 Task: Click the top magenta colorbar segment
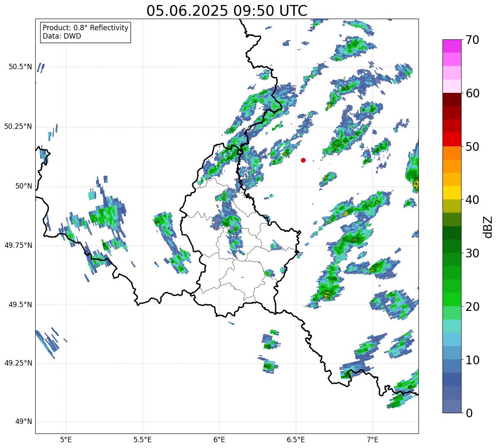[452, 46]
